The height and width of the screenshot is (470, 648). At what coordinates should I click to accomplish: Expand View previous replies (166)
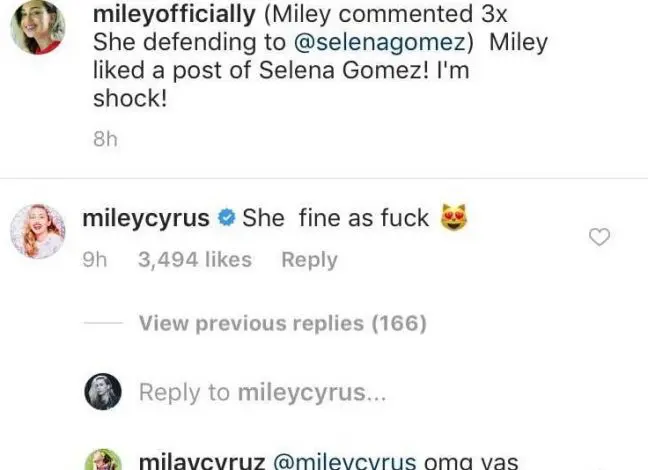(x=282, y=323)
